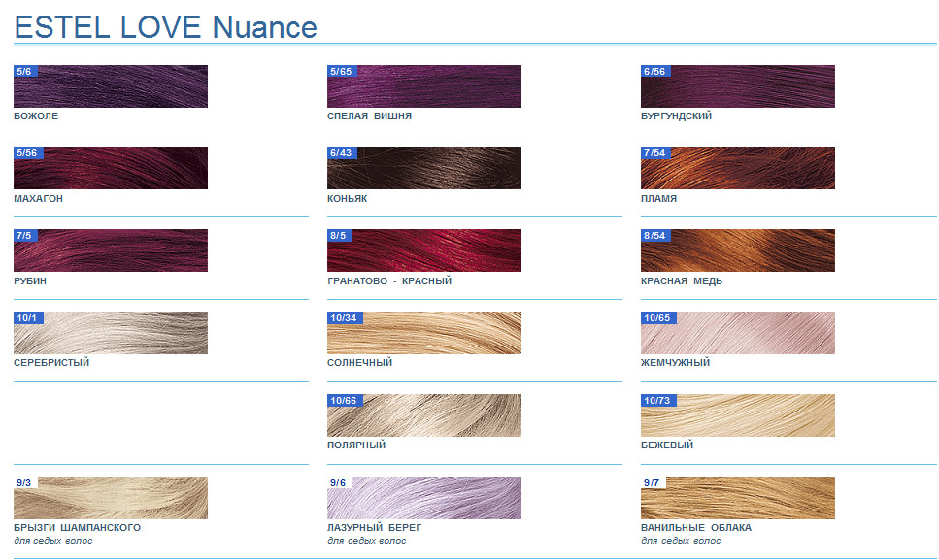The image size is (939, 560).
Task: Click the 8/54 Красная медь swatch
Action: 738,250
